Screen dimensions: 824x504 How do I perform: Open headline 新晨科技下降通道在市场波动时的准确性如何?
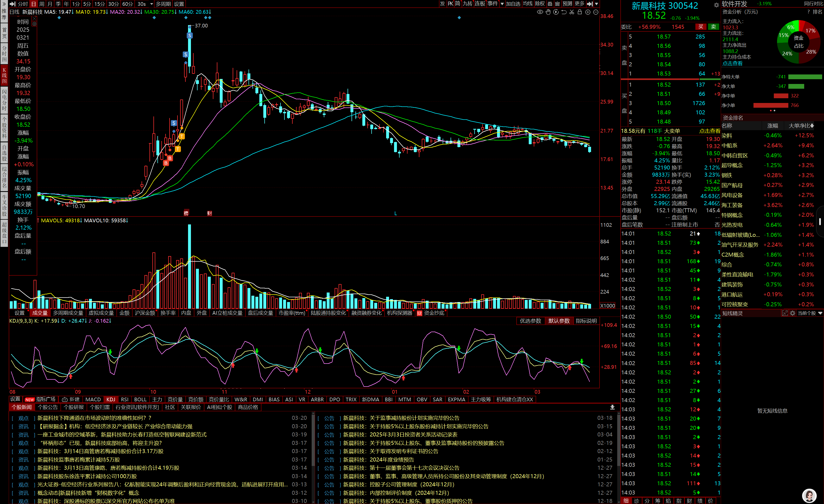tap(94, 418)
